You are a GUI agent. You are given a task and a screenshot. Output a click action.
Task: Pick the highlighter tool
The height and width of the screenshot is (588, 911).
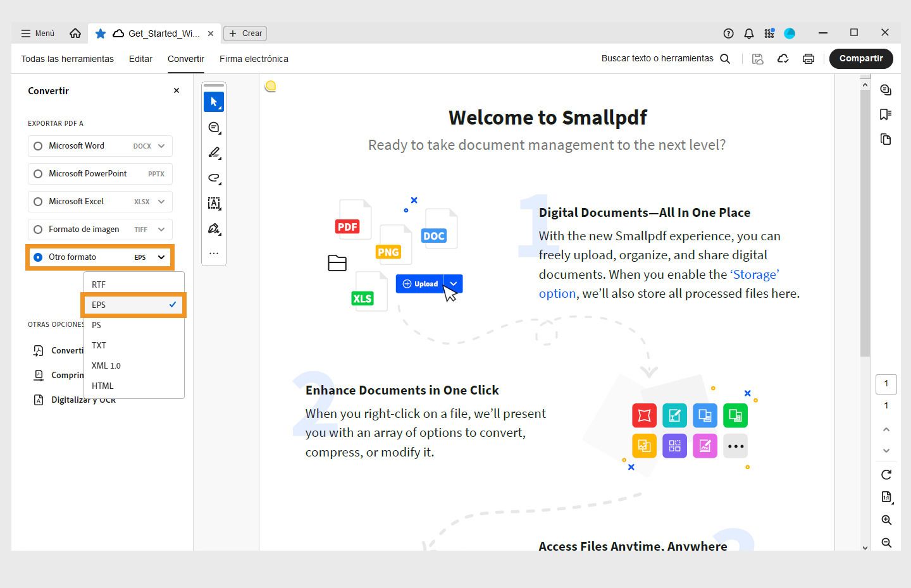[214, 152]
